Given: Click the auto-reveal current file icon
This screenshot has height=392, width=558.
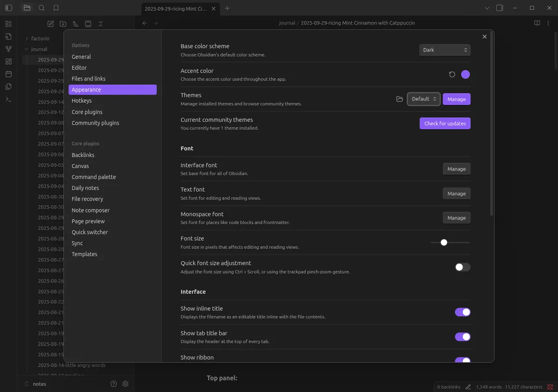Looking at the screenshot, I should click(x=88, y=24).
